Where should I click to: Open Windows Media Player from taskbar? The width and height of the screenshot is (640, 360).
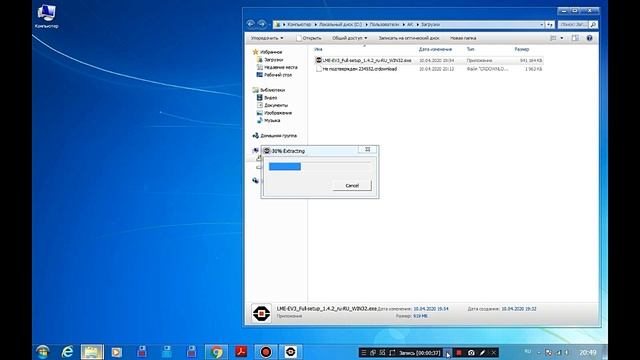click(117, 352)
